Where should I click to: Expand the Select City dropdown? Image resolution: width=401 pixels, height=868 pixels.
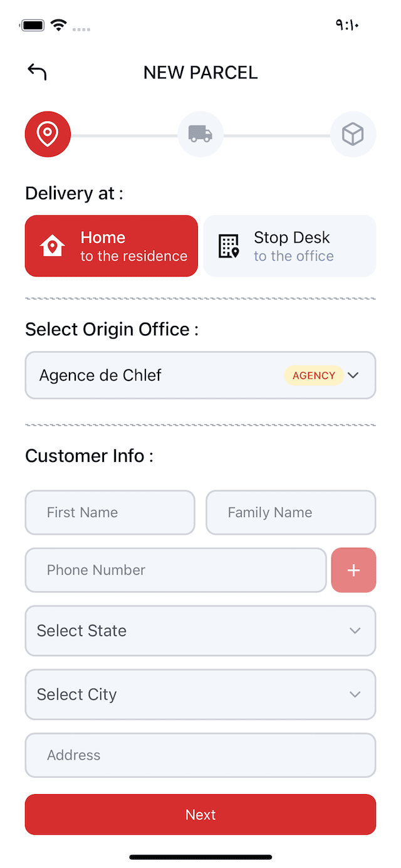pyautogui.click(x=200, y=694)
